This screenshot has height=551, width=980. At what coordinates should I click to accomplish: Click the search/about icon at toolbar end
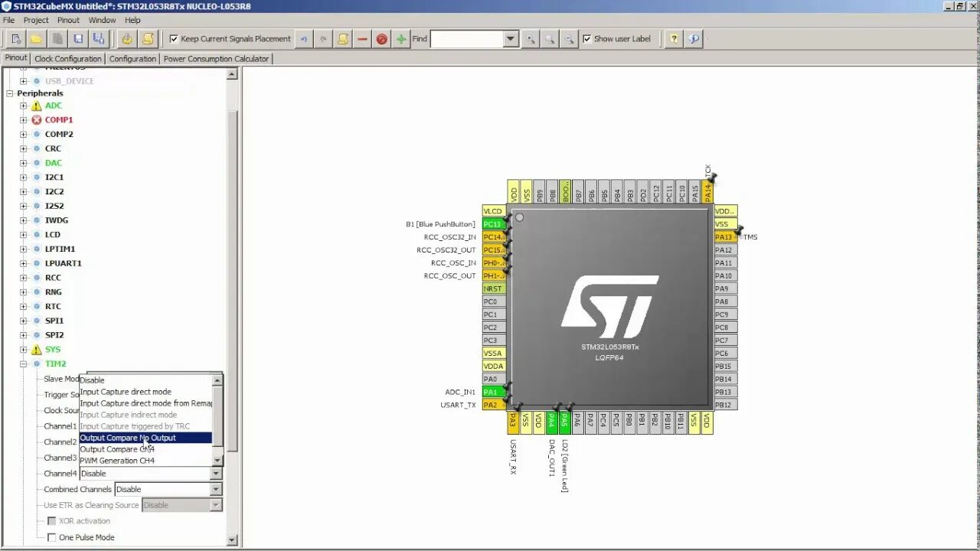click(x=694, y=39)
